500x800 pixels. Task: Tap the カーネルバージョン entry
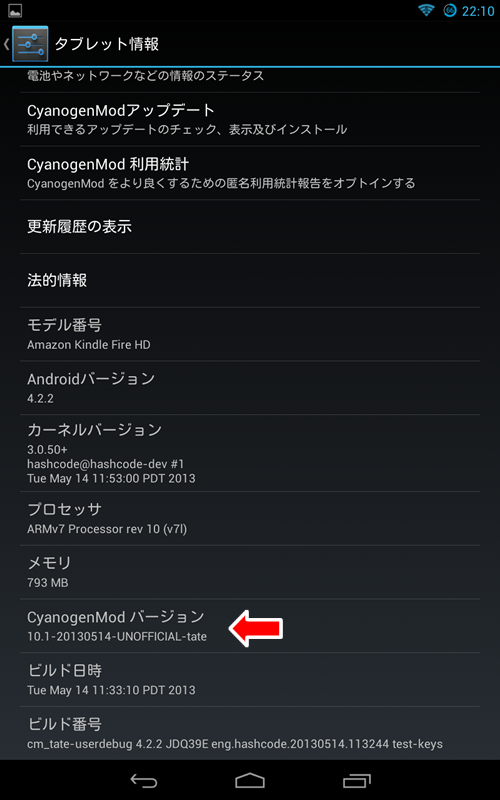coord(250,453)
